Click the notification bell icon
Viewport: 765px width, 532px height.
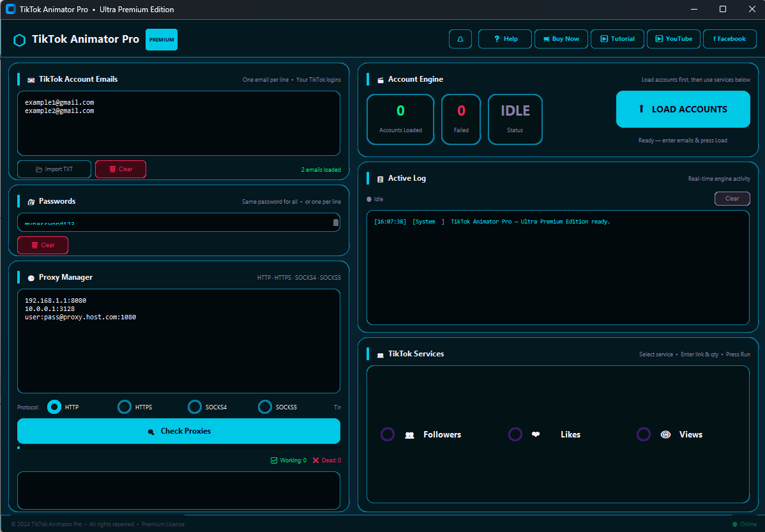(460, 39)
